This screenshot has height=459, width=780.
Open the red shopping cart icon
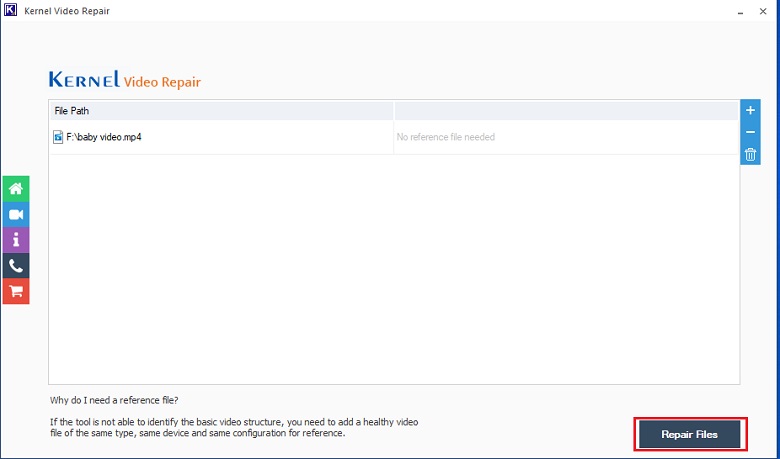point(16,291)
